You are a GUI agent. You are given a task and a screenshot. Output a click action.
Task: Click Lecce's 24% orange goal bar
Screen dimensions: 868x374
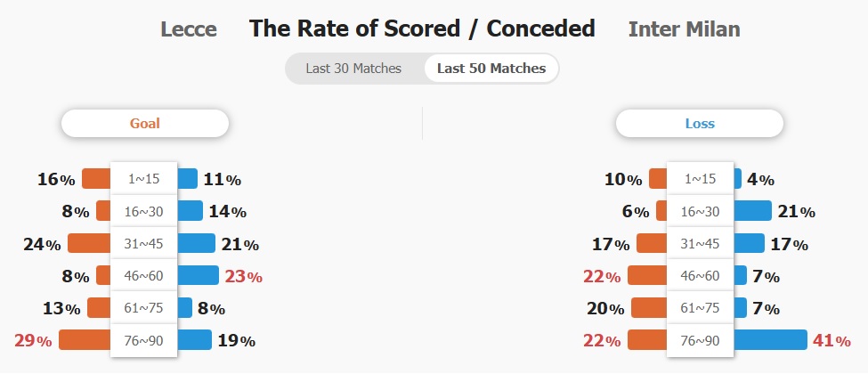point(89,244)
